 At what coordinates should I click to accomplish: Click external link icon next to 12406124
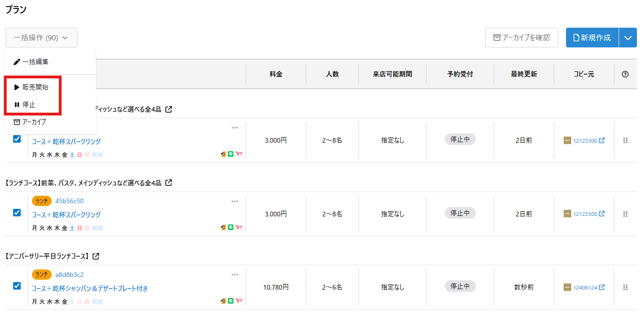tap(602, 287)
